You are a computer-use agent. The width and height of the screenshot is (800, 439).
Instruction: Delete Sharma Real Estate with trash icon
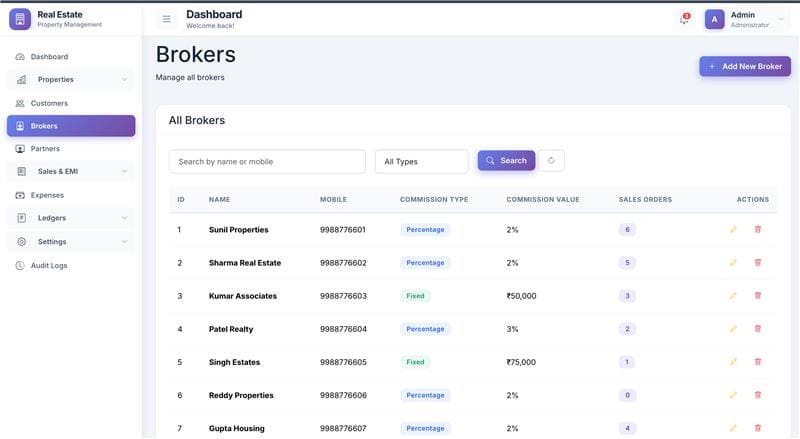click(x=757, y=262)
